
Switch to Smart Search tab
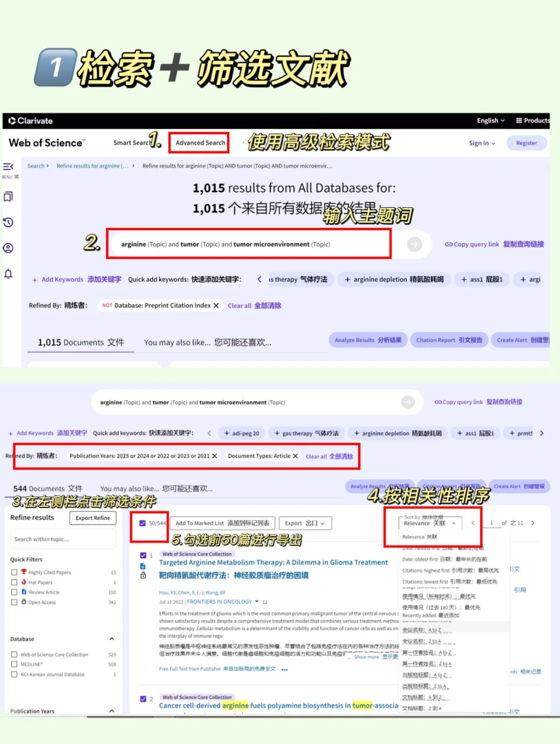[x=132, y=143]
